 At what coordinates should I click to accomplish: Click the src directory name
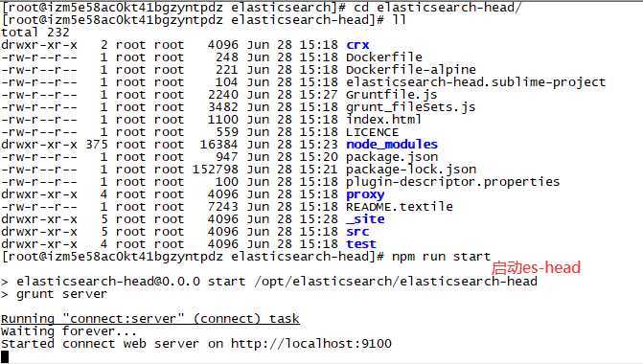(x=357, y=232)
